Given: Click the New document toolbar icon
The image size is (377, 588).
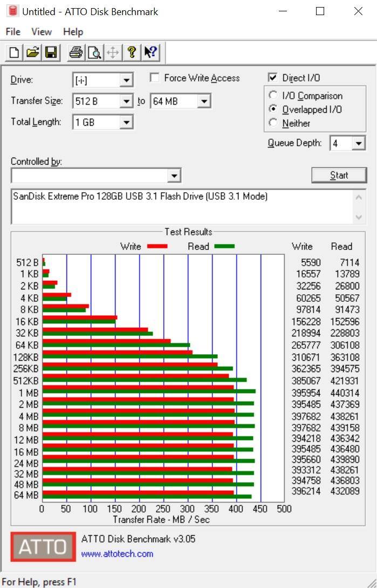Looking at the screenshot, I should pyautogui.click(x=14, y=52).
